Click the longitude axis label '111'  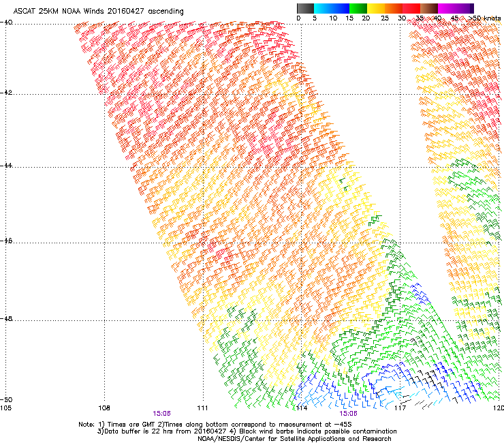pyautogui.click(x=202, y=408)
